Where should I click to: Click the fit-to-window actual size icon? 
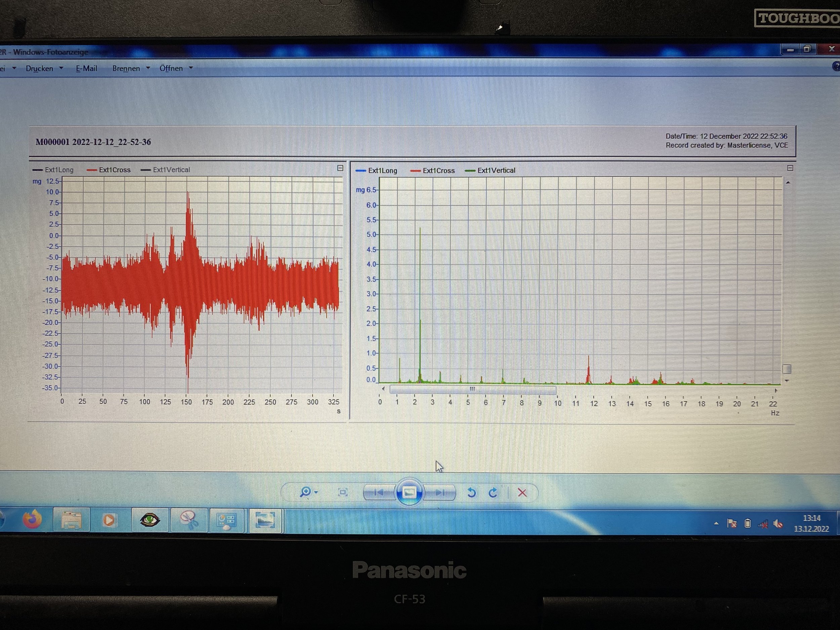coord(342,493)
